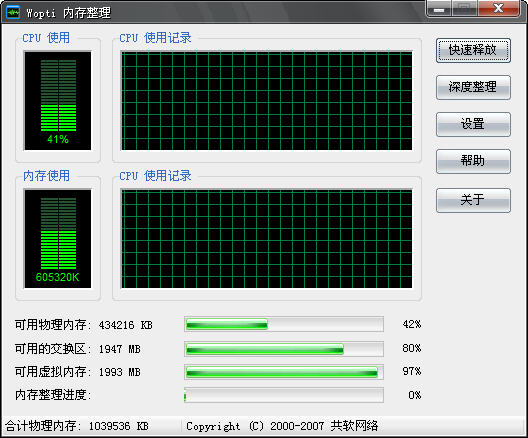Click the 可用物理内存 progress bar
This screenshot has width=528, height=438.
[284, 324]
